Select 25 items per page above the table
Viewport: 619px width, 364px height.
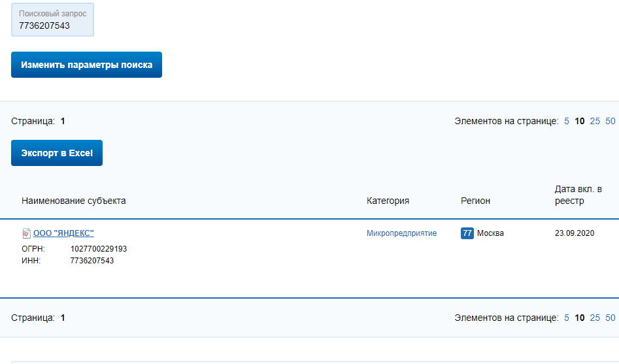coord(595,121)
